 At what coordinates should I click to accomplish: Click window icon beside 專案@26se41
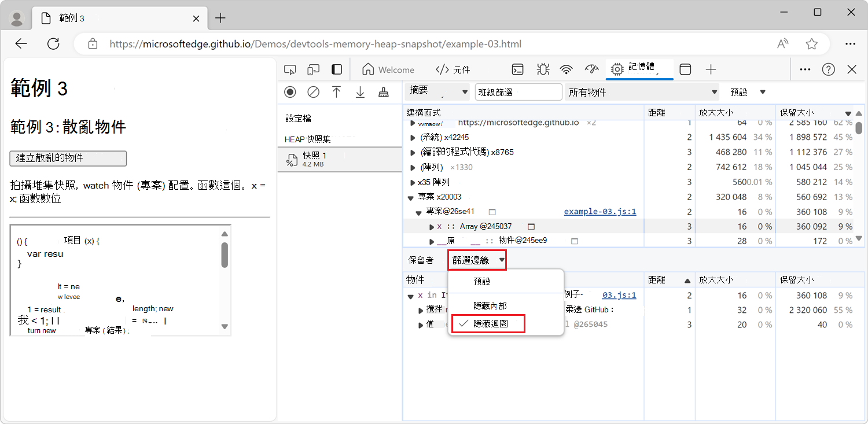(492, 212)
